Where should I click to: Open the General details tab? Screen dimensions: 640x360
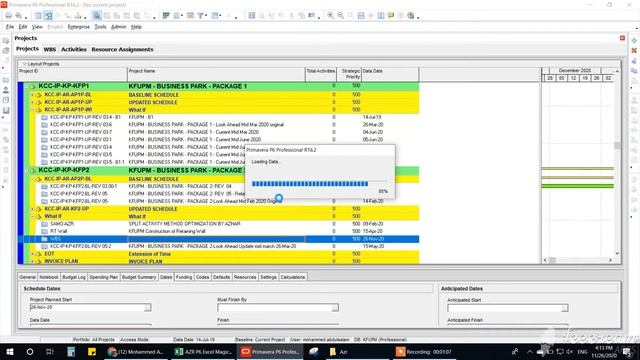pos(27,277)
